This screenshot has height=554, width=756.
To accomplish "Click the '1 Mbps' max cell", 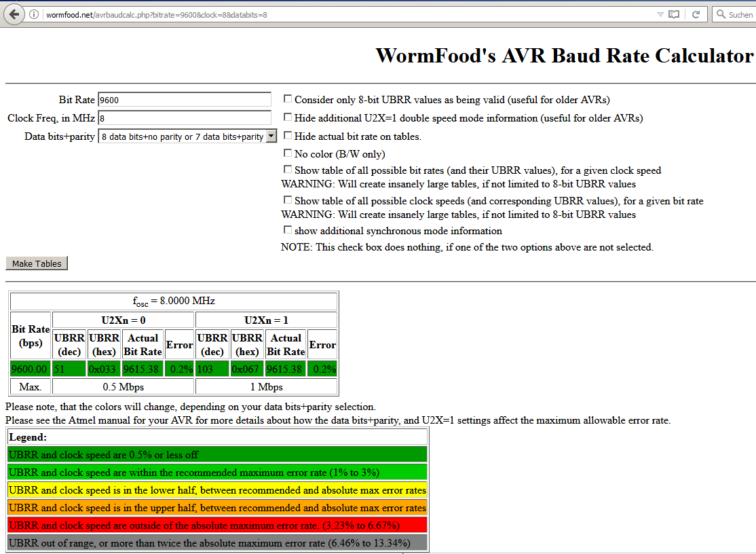I will click(x=266, y=387).
